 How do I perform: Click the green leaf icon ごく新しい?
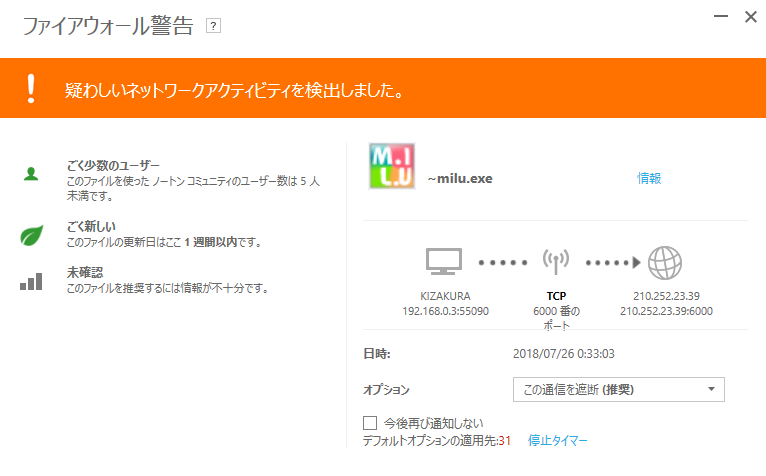[x=32, y=235]
